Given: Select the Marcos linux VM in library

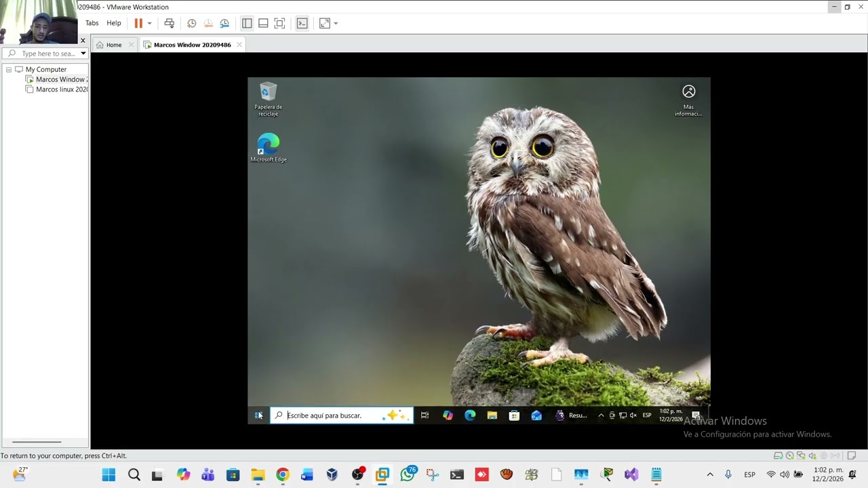Looking at the screenshot, I should pos(57,89).
